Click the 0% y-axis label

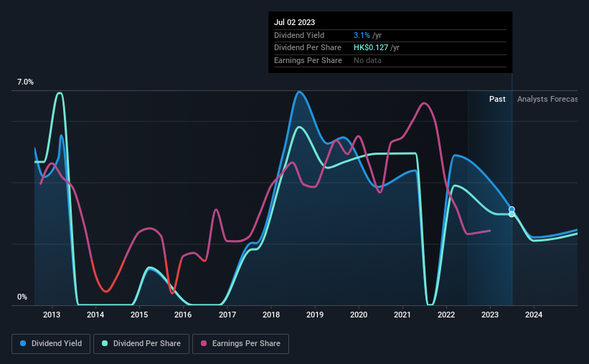22,297
